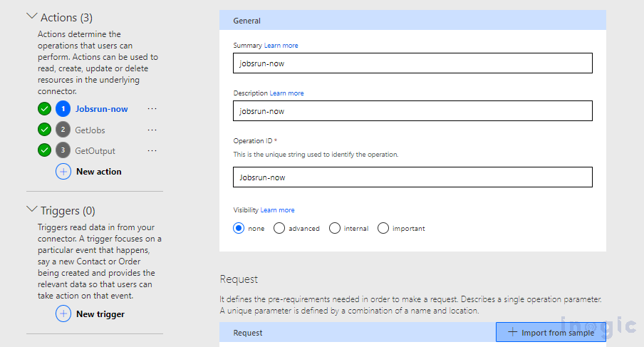Screen dimensions: 644x347
Task: Collapse the Actions section chevron
Action: (31, 16)
